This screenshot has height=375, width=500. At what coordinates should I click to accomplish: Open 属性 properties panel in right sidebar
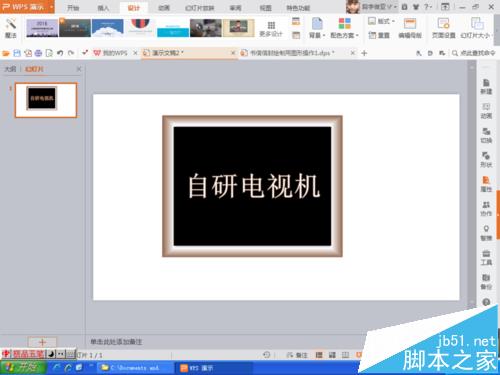(486, 184)
